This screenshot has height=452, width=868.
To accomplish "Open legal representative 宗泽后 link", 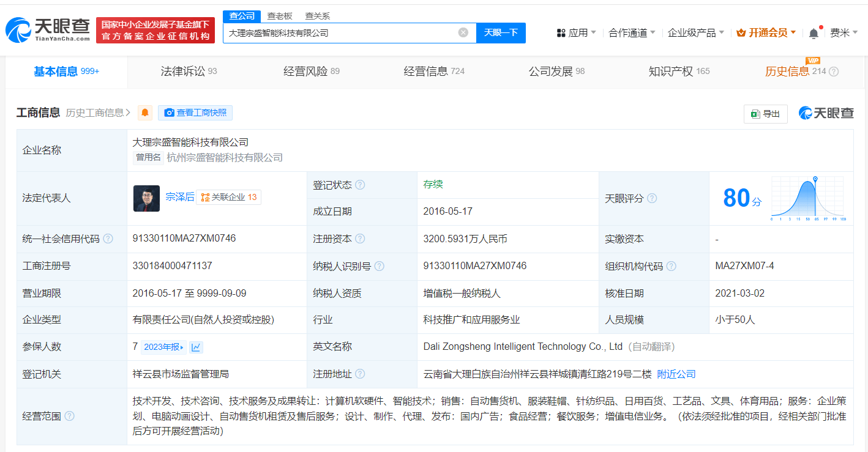I will (x=179, y=197).
